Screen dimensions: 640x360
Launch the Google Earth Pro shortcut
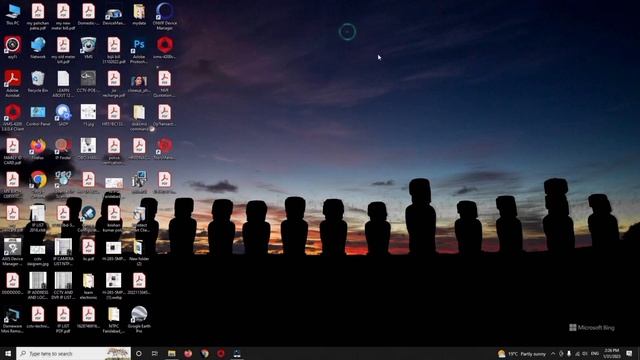coord(139,319)
